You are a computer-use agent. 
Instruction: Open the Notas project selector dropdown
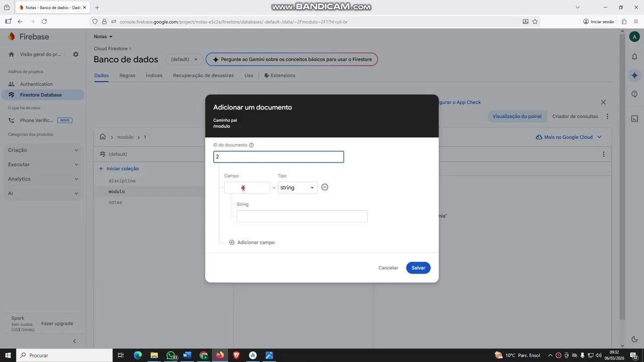[103, 37]
